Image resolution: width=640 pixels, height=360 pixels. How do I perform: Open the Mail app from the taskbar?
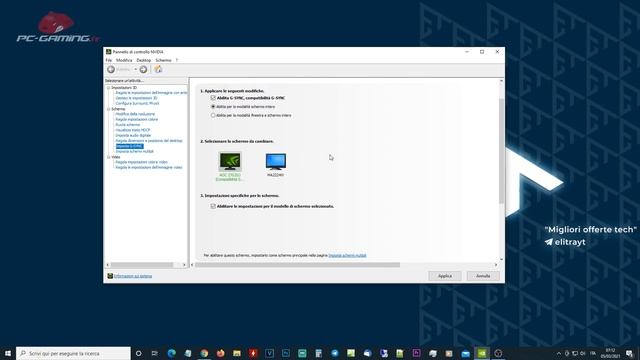[465, 353]
